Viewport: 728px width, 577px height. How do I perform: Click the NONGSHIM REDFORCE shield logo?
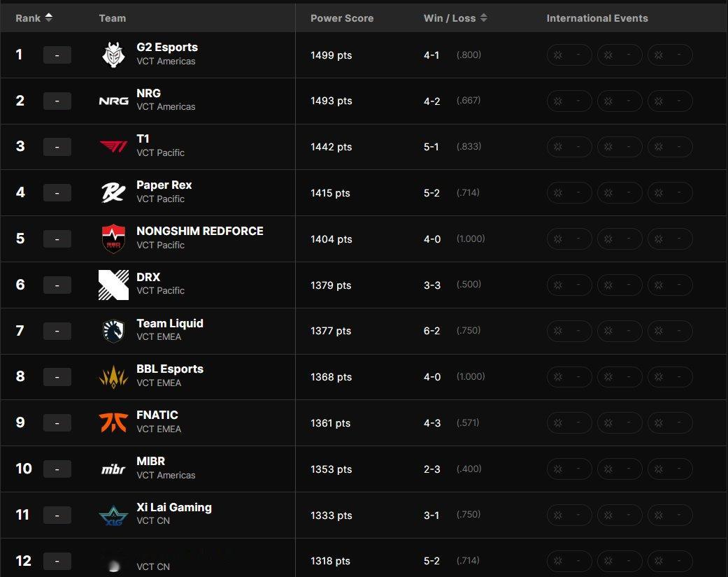[x=113, y=238]
